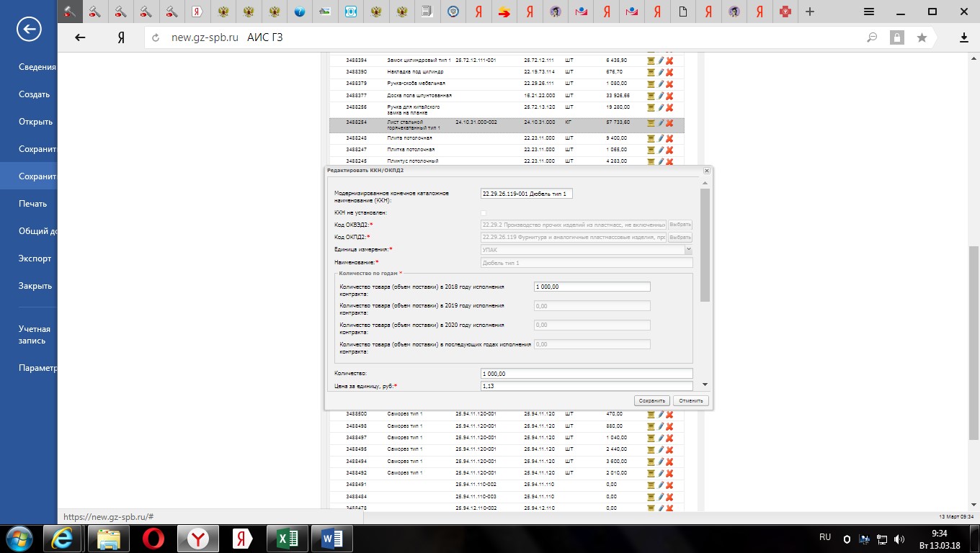Edit row 3488500 Саморез тип 1

660,414
